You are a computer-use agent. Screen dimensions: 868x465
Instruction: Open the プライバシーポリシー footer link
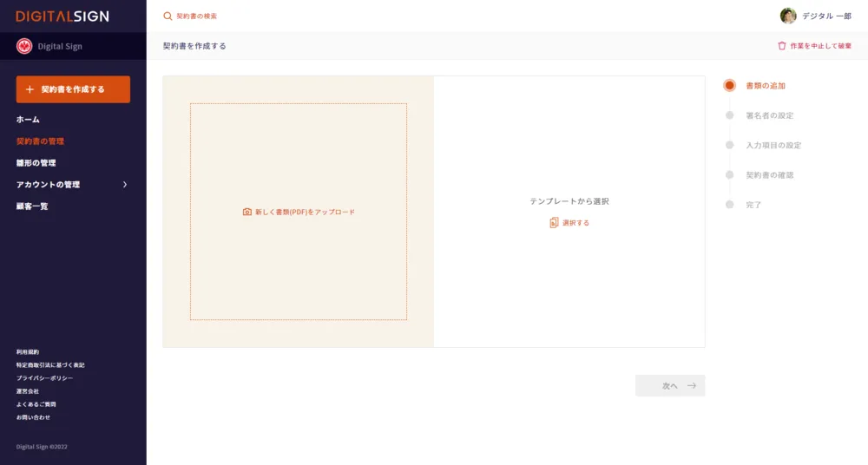[44, 378]
